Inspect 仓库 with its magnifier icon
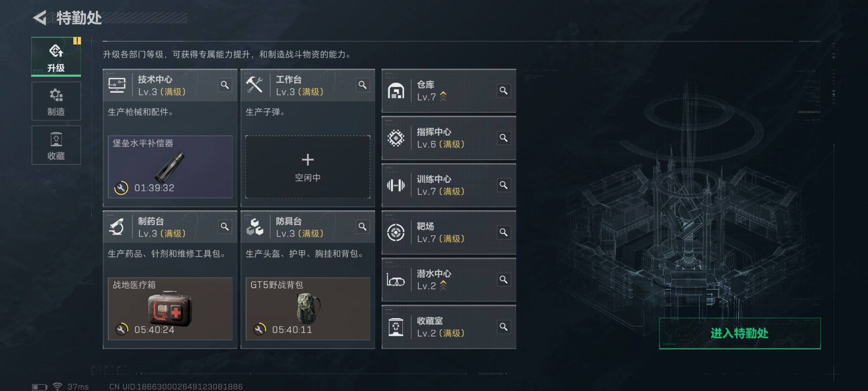Viewport: 868px width, 391px height. (x=503, y=91)
